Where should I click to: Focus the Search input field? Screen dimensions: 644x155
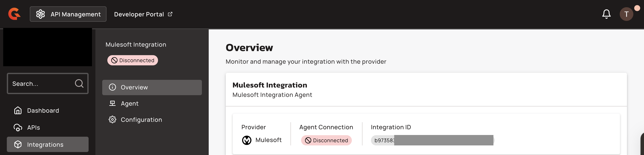[x=41, y=83]
